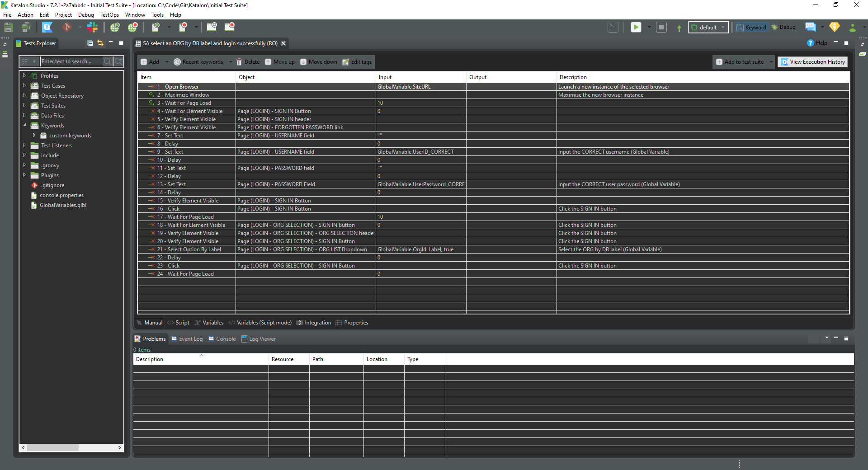Stop execution with the square Stop button

click(x=661, y=27)
